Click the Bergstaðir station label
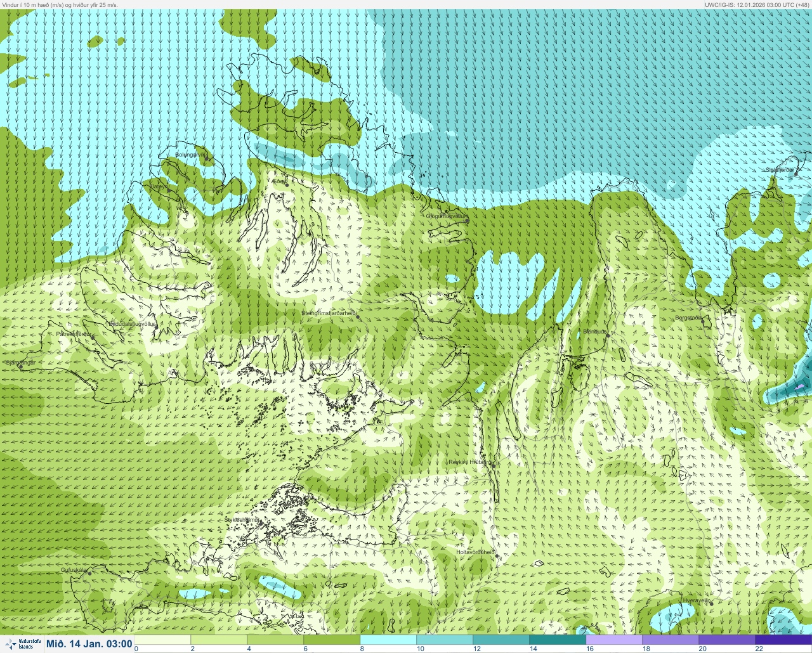This screenshot has width=812, height=653. click(688, 318)
